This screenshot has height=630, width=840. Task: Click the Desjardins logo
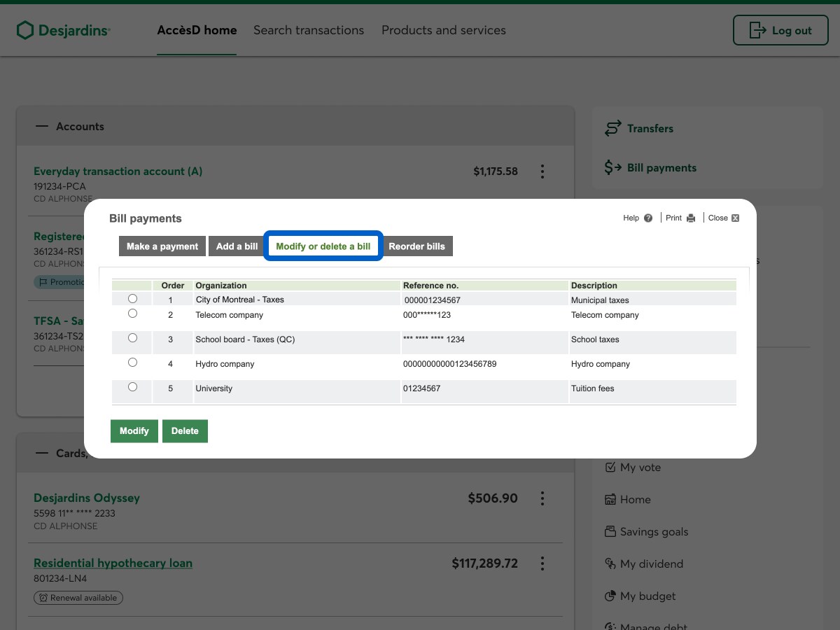[x=64, y=30]
